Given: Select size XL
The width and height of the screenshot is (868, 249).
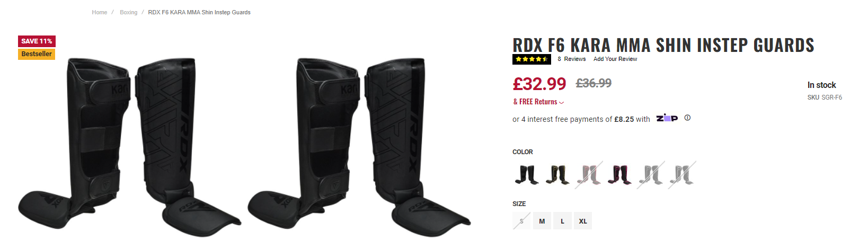Looking at the screenshot, I should point(583,221).
